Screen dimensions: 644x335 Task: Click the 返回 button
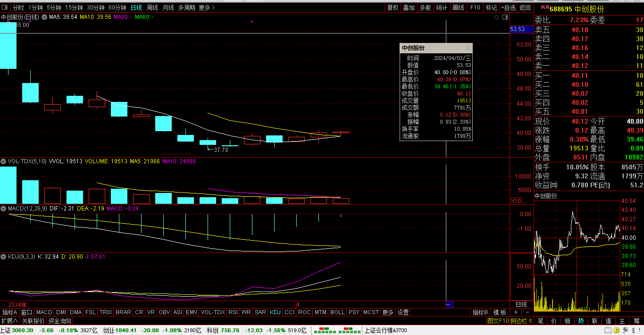(525, 8)
